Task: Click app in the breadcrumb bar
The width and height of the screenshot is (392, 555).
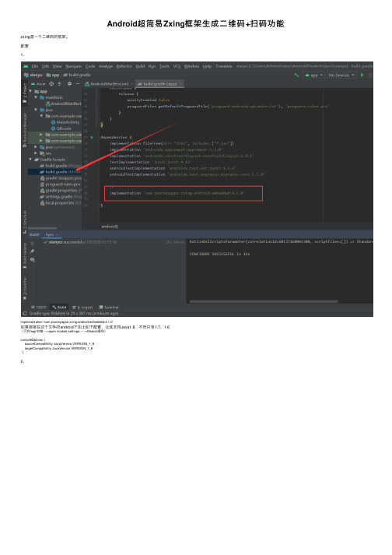Action: [x=54, y=75]
